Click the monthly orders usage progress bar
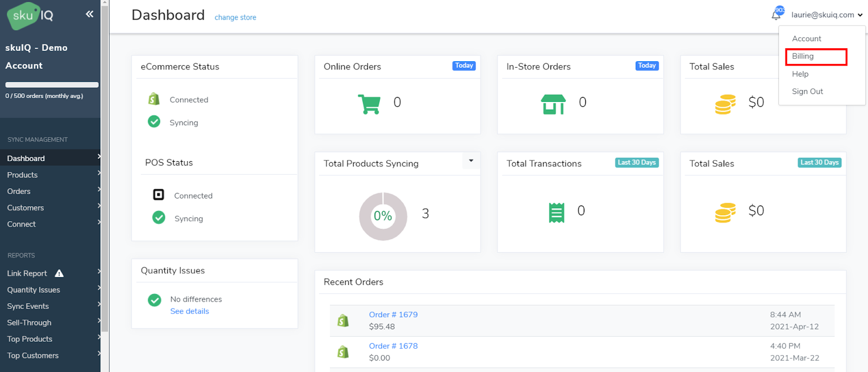Screen dimensions: 868x372 (52, 85)
